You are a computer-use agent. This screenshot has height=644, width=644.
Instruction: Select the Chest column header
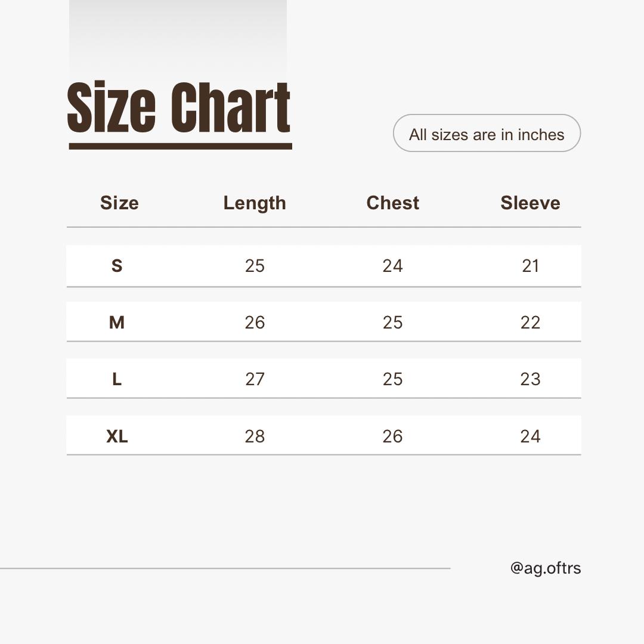point(392,203)
